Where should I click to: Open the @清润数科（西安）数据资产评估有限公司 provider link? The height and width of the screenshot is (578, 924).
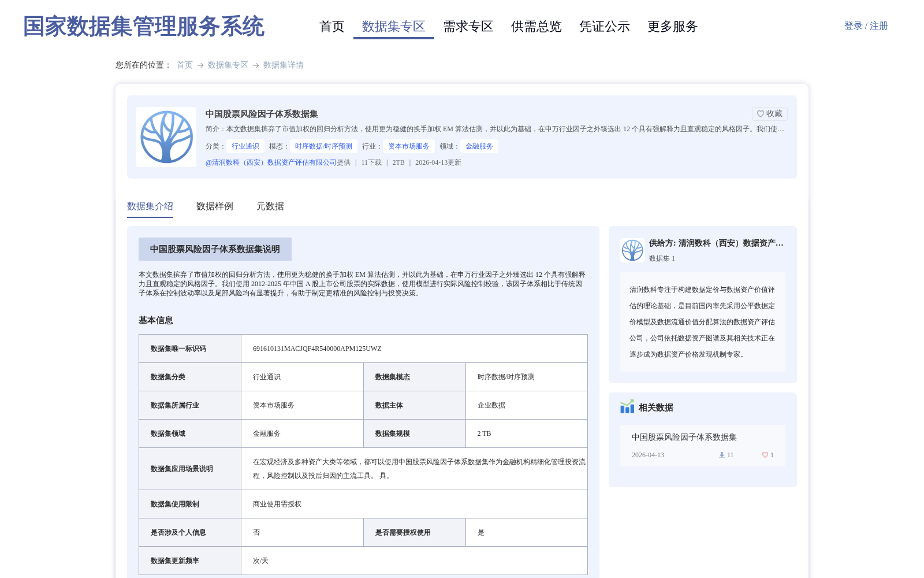click(271, 162)
